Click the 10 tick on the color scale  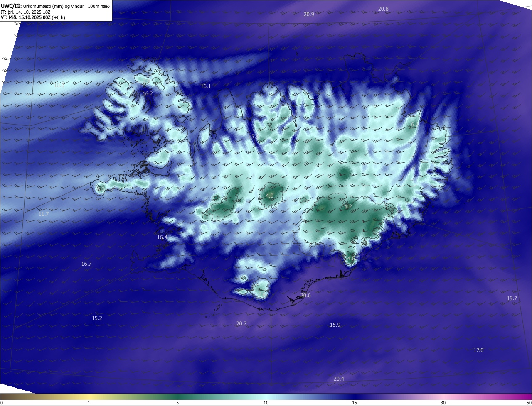266,403
